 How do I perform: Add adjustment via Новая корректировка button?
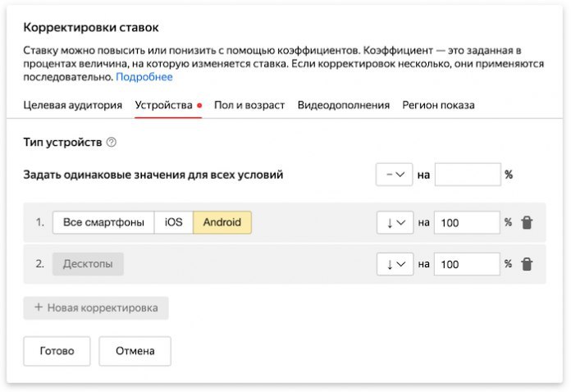96,308
